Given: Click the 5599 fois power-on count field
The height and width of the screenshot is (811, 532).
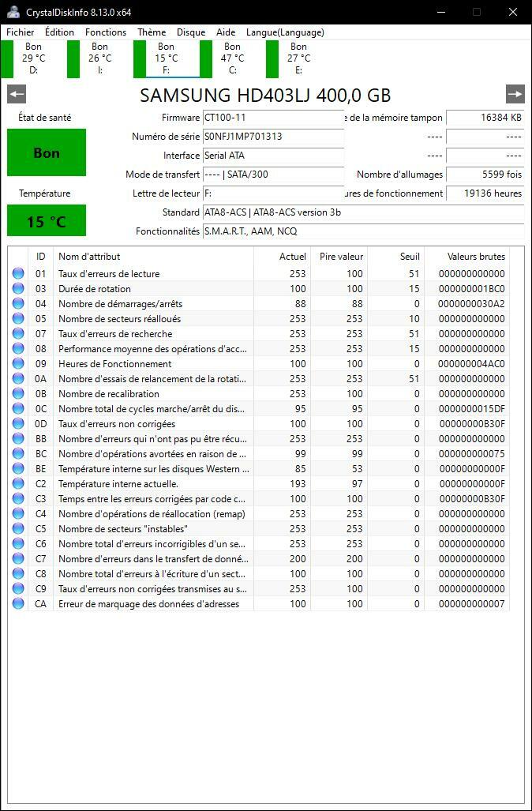Looking at the screenshot, I should pos(485,175).
